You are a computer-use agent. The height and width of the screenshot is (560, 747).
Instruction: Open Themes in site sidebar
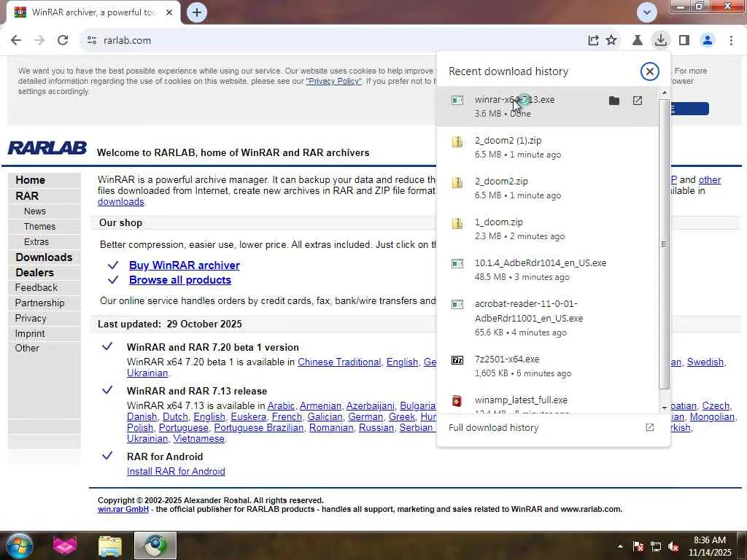(x=39, y=227)
